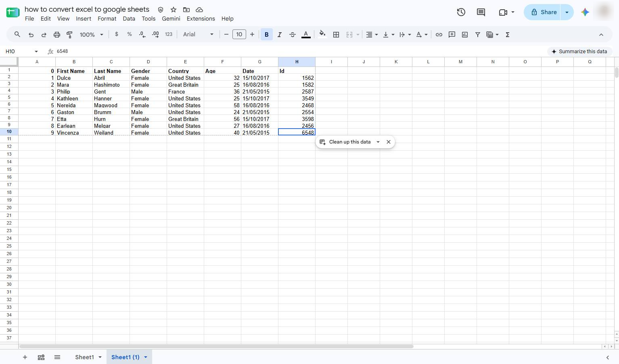Click the search menus magnifier icon
619x364 pixels.
tap(17, 35)
